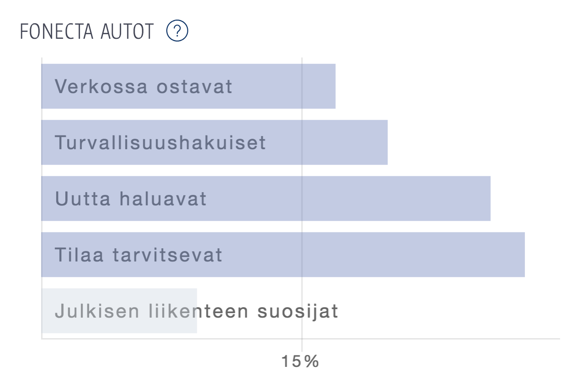Click the word Uutta in the third label

tap(83, 199)
